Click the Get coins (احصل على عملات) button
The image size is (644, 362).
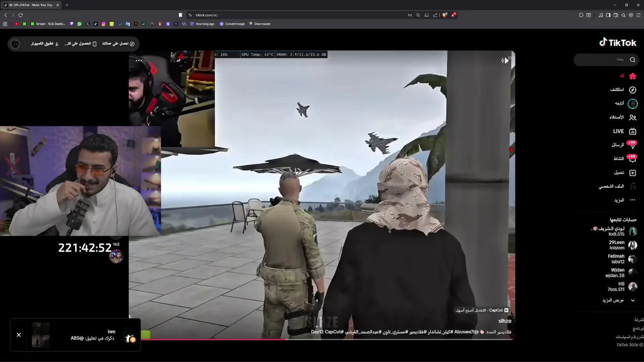click(x=118, y=44)
